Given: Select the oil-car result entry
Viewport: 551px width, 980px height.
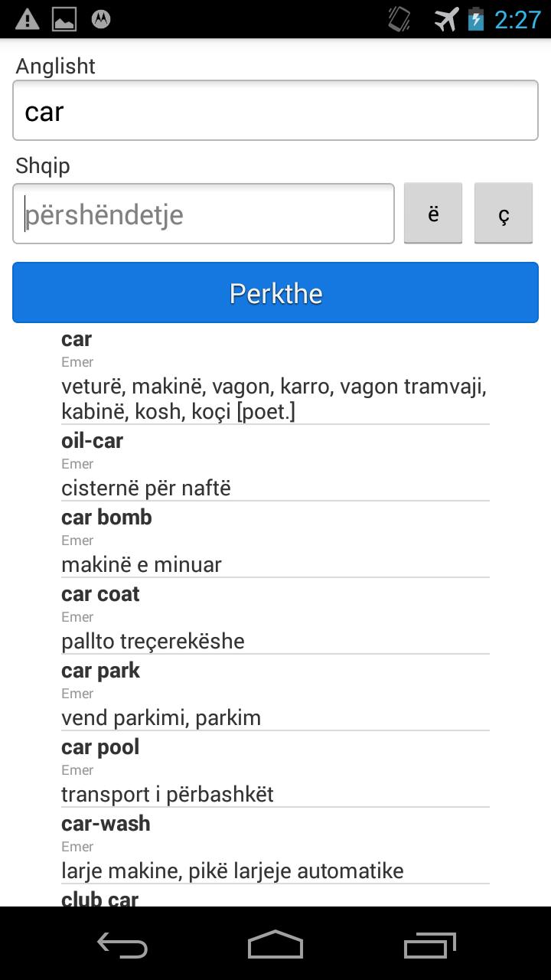Looking at the screenshot, I should pyautogui.click(x=275, y=464).
